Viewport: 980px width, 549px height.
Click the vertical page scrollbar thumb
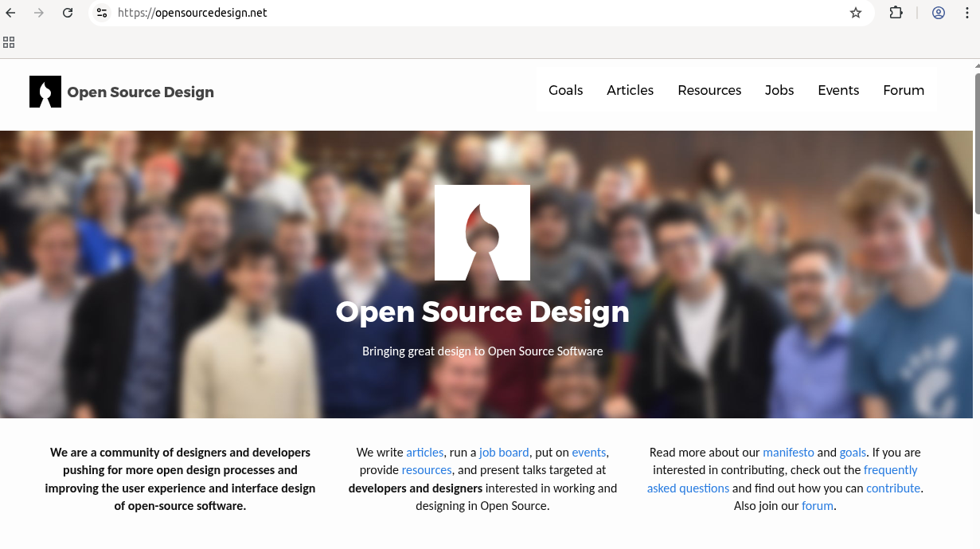tap(977, 143)
